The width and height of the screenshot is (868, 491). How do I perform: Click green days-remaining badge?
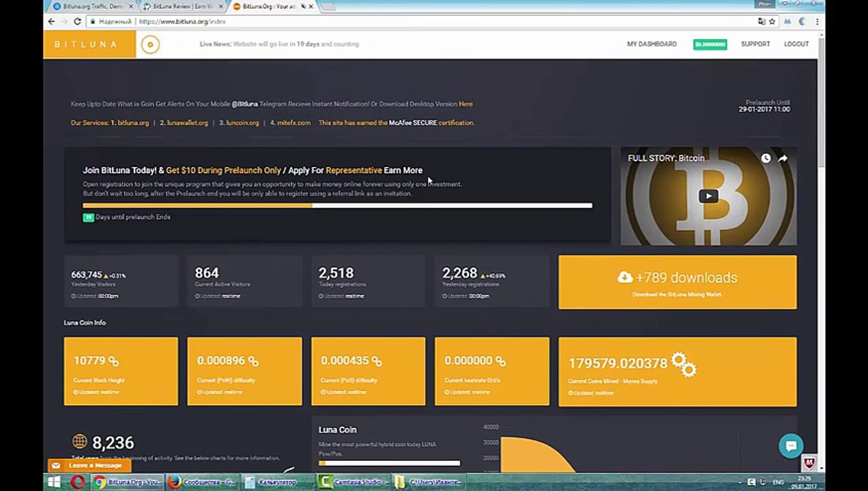pyautogui.click(x=88, y=217)
